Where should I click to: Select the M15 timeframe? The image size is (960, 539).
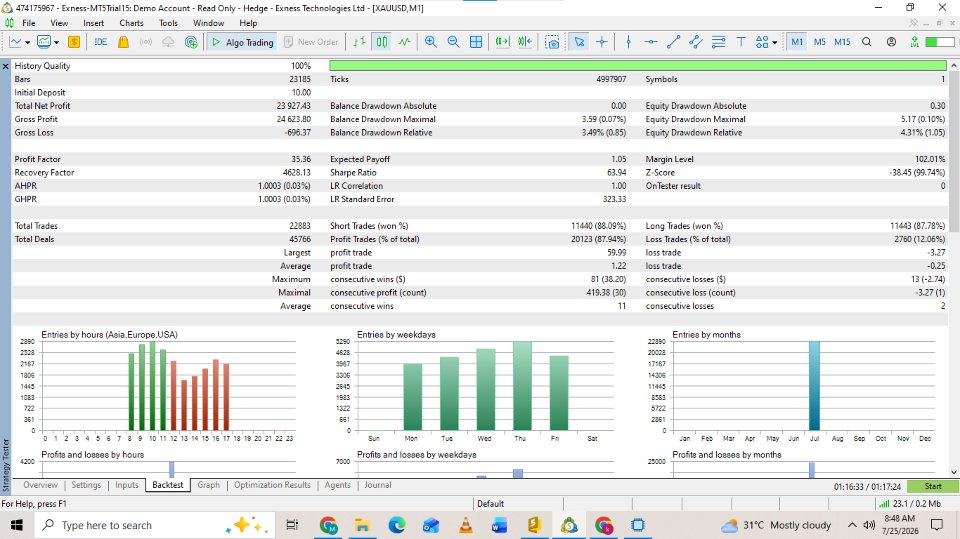click(x=842, y=42)
